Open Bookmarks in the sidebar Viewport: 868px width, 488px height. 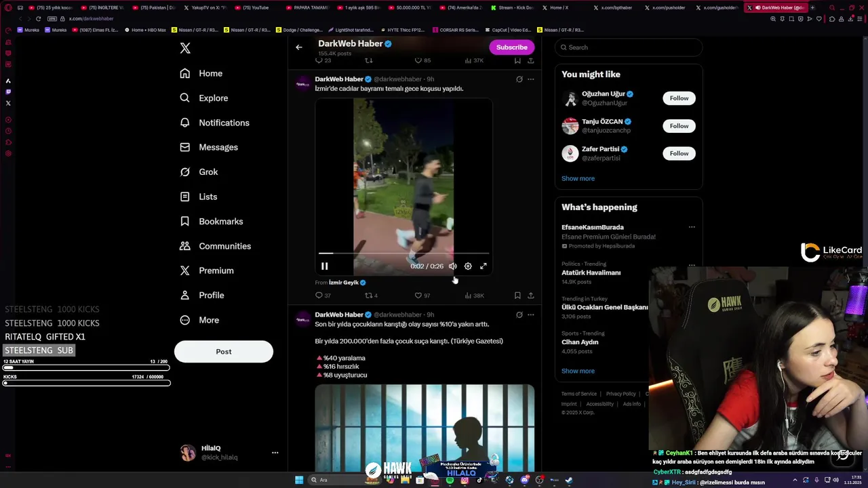point(211,222)
